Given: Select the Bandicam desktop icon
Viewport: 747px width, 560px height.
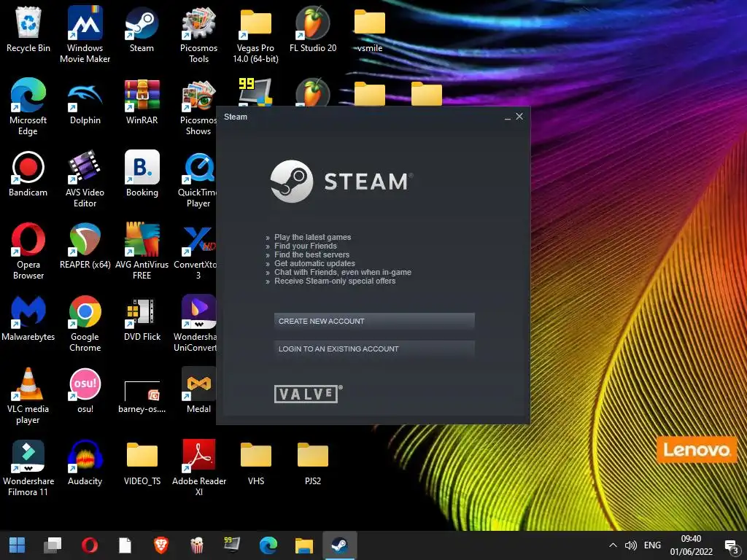Looking at the screenshot, I should tap(28, 174).
